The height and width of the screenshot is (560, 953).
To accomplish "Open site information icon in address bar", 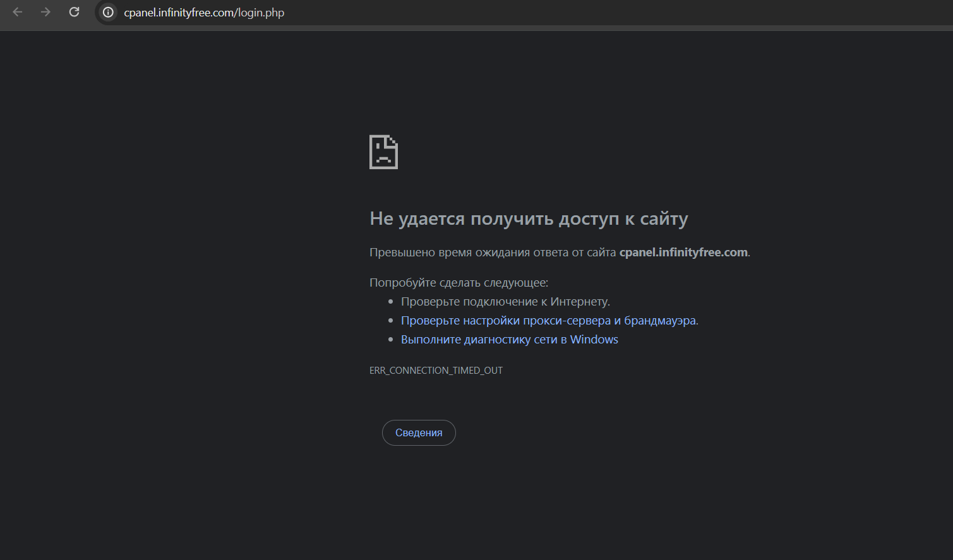I will tap(108, 13).
